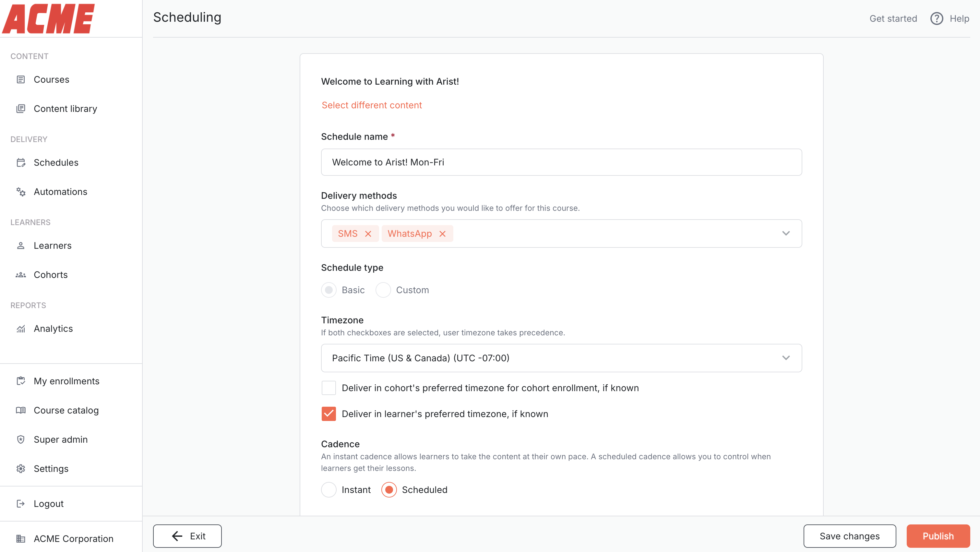This screenshot has height=552, width=980.
Task: Open My enrollments in the sidebar
Action: [66, 381]
